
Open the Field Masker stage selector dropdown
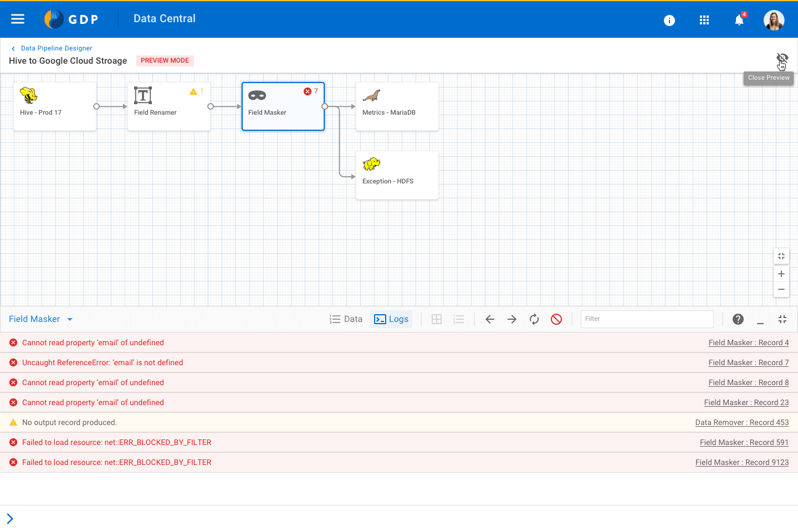(69, 319)
